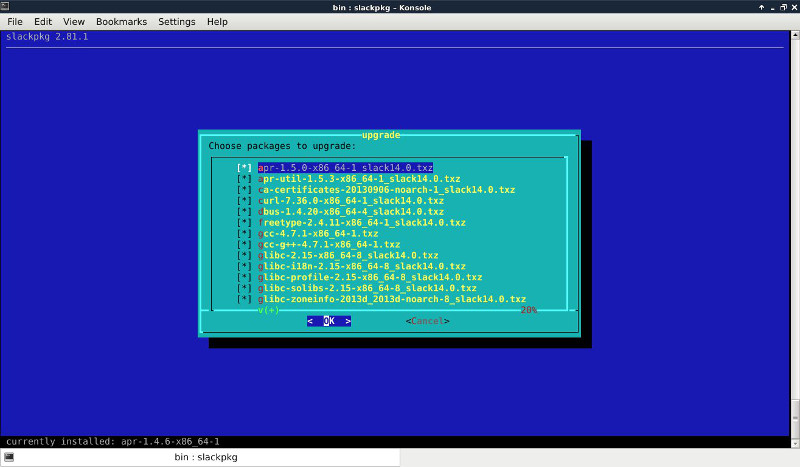Click Cancel in the upgrade dialog

point(427,321)
